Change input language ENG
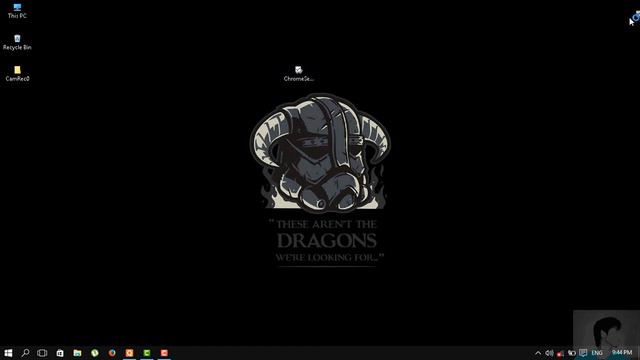640x360 pixels. point(597,353)
